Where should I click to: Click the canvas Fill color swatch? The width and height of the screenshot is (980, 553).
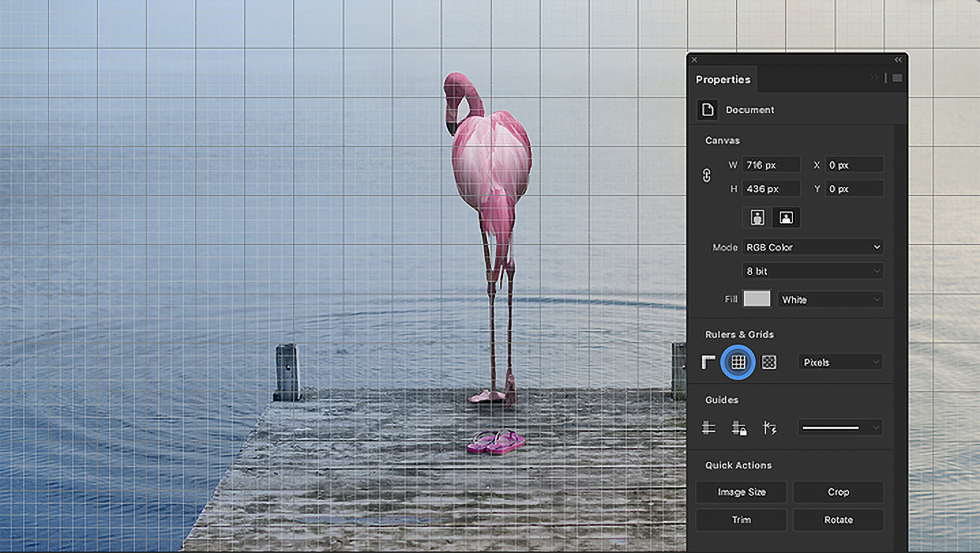click(x=756, y=299)
